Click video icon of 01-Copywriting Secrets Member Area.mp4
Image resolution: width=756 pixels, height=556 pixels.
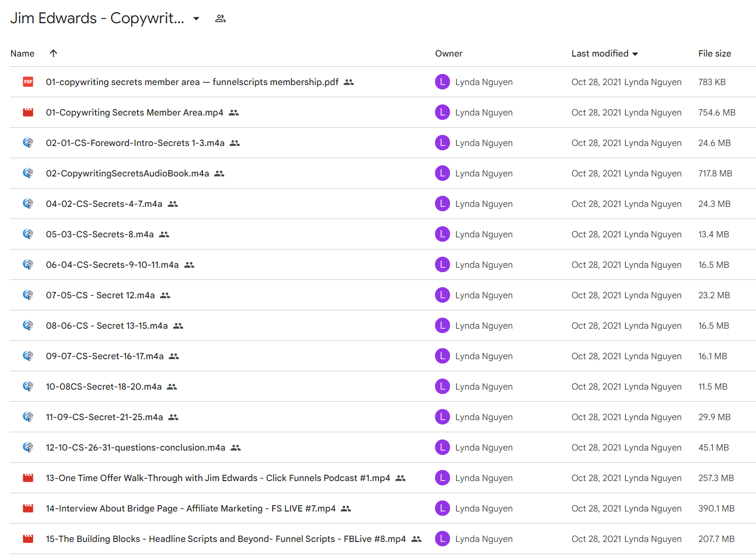28,113
